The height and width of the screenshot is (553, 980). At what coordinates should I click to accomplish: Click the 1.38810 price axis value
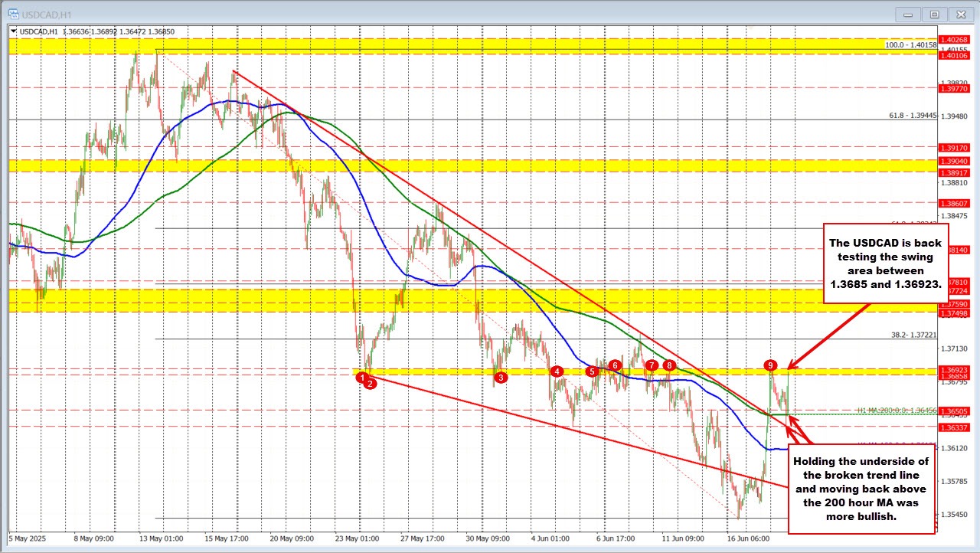954,183
